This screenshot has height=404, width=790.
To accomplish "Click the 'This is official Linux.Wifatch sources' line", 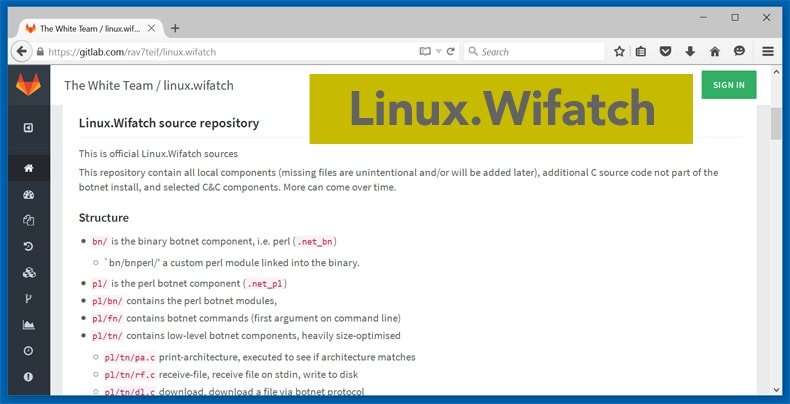I will [158, 154].
